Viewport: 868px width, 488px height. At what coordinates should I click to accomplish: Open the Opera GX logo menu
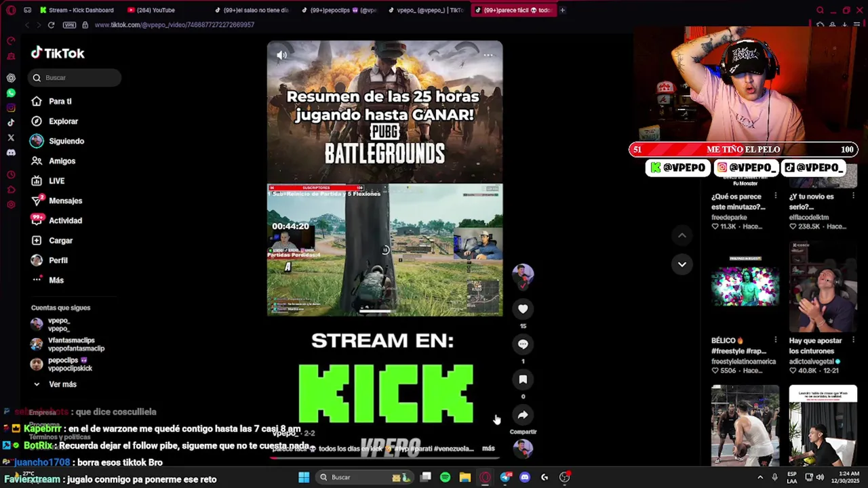tap(10, 10)
